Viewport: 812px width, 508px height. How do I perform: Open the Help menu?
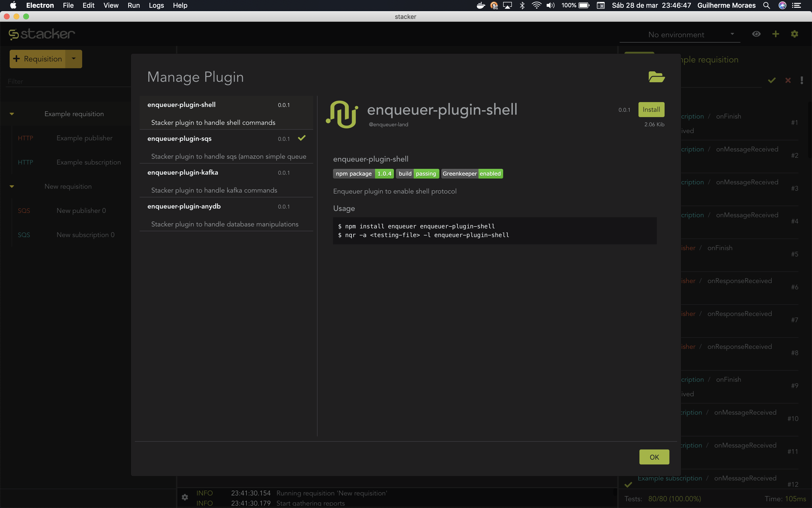180,5
